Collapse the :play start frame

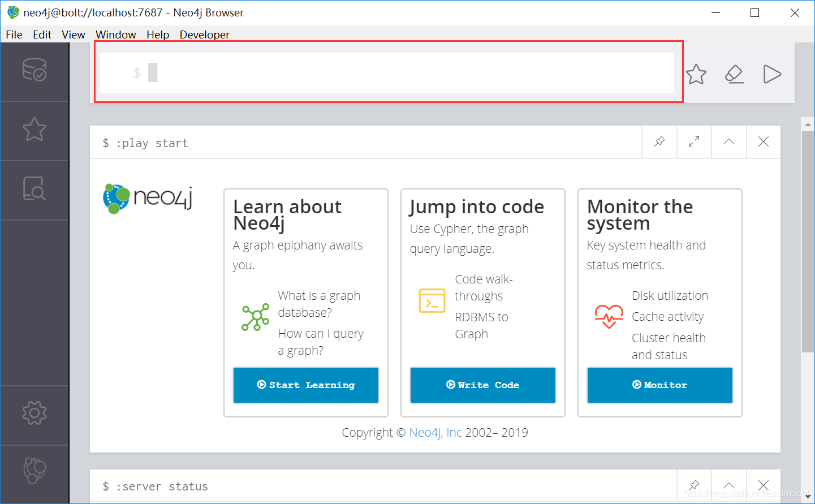tap(729, 141)
